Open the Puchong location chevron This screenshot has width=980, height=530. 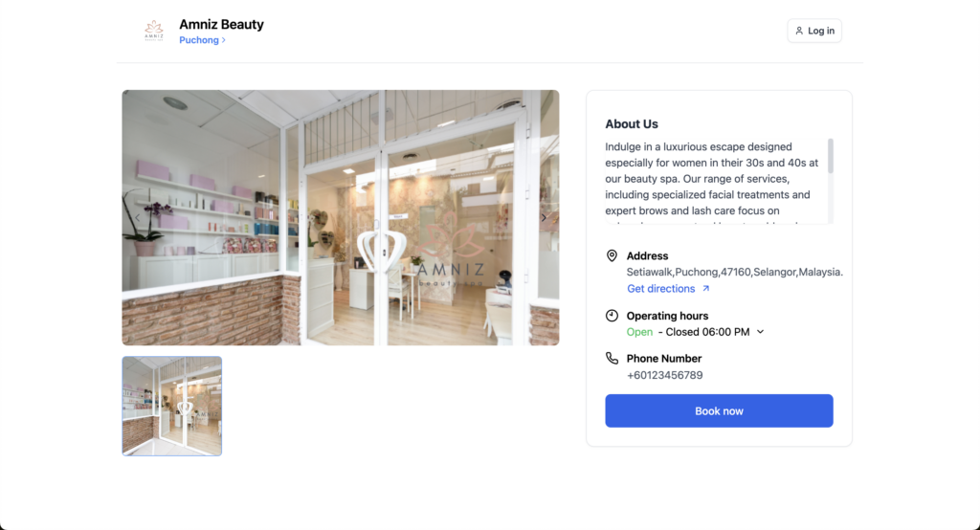[x=224, y=40]
